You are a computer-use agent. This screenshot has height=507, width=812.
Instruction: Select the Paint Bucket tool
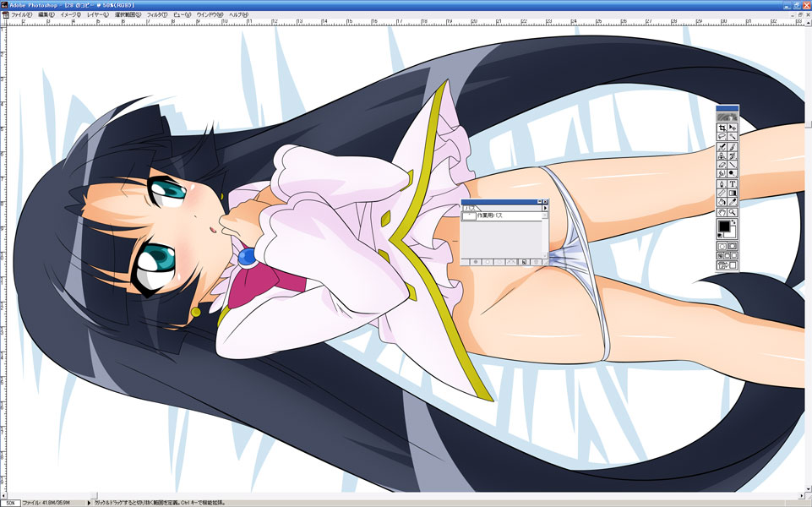(x=722, y=202)
